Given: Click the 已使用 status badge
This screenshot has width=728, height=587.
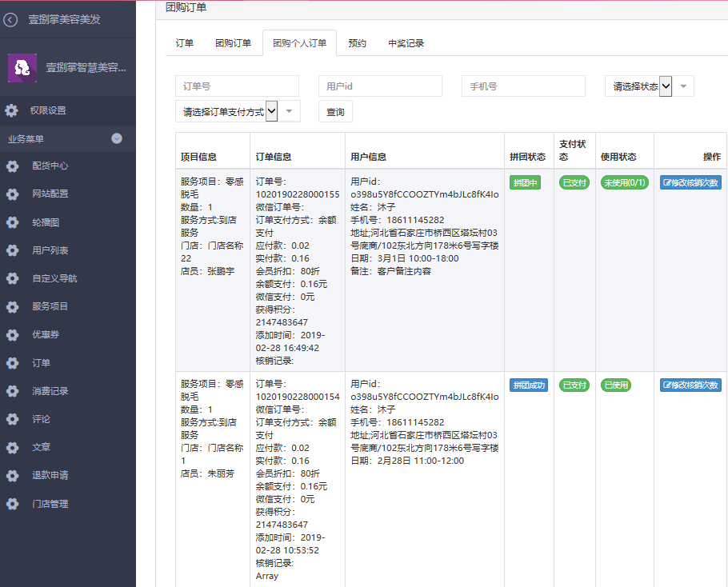Looking at the screenshot, I should (616, 385).
